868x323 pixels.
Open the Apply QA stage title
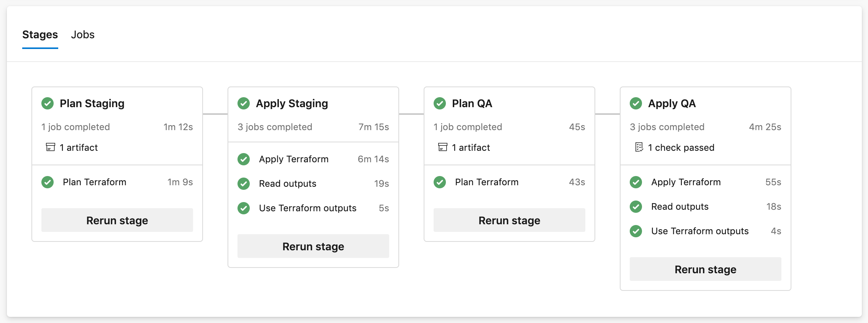(x=672, y=104)
